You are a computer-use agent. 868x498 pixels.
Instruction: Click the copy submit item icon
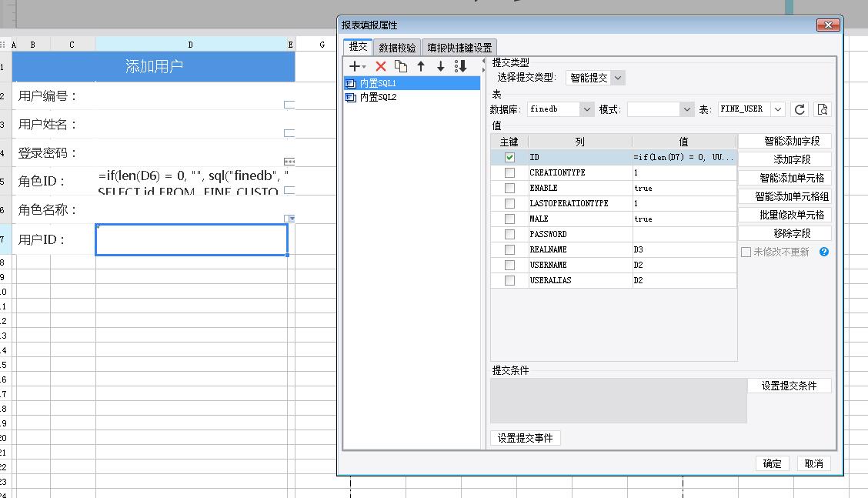401,67
